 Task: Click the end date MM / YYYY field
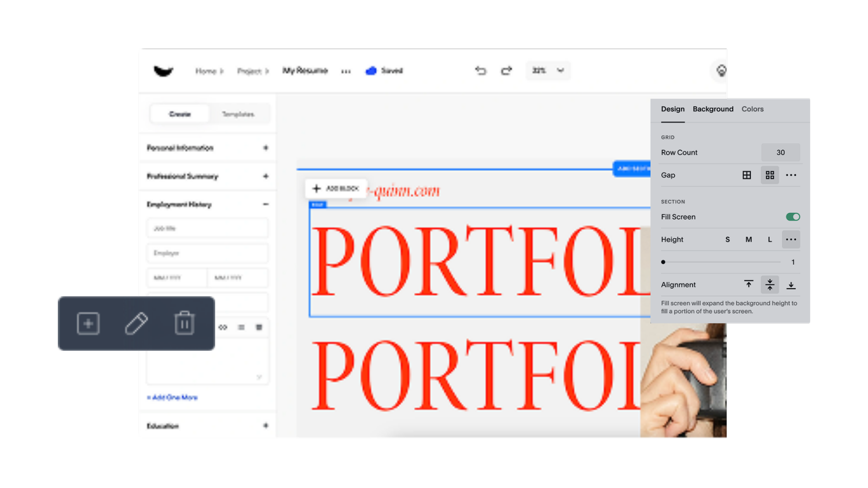[x=238, y=278]
